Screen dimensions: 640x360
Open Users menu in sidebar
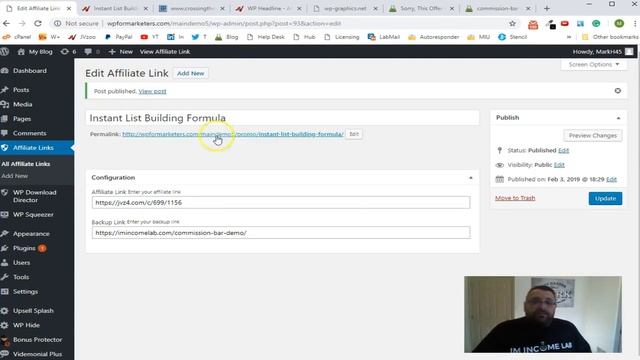[21, 262]
